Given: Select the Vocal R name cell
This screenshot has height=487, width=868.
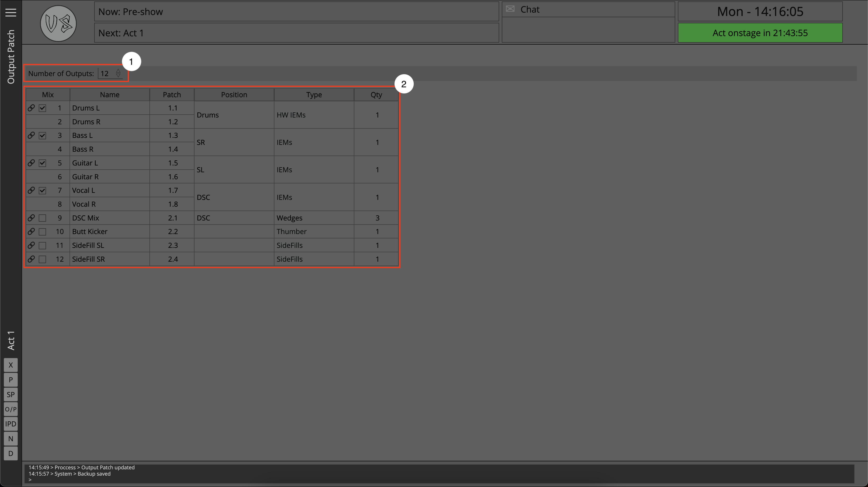Looking at the screenshot, I should pyautogui.click(x=110, y=204).
